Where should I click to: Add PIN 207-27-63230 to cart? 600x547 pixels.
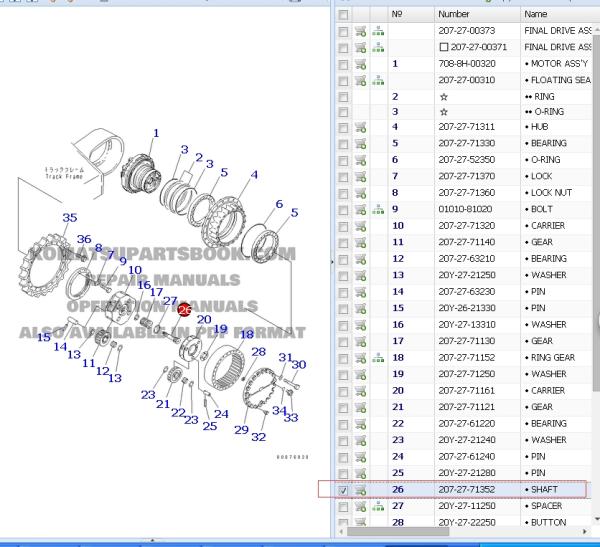[x=360, y=292]
